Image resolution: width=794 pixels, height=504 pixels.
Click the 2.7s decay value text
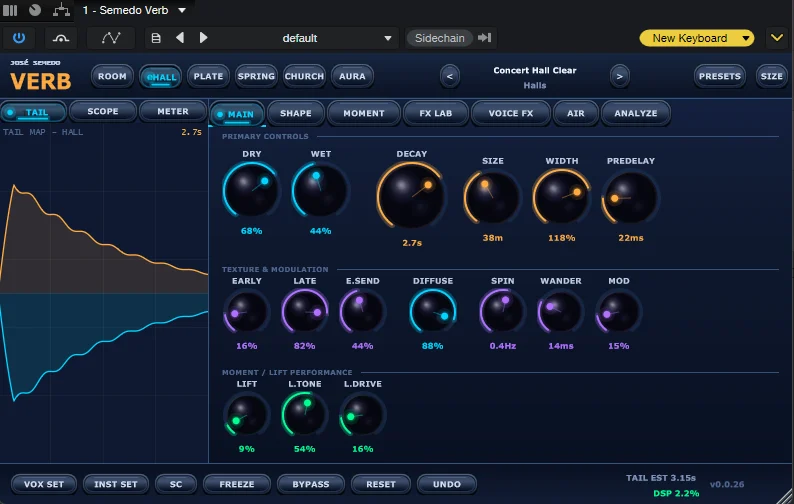pos(412,243)
